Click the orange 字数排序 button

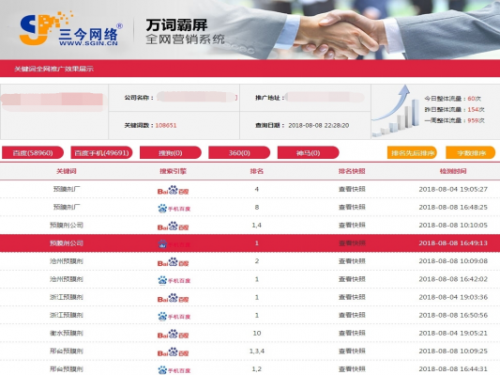[x=471, y=153]
